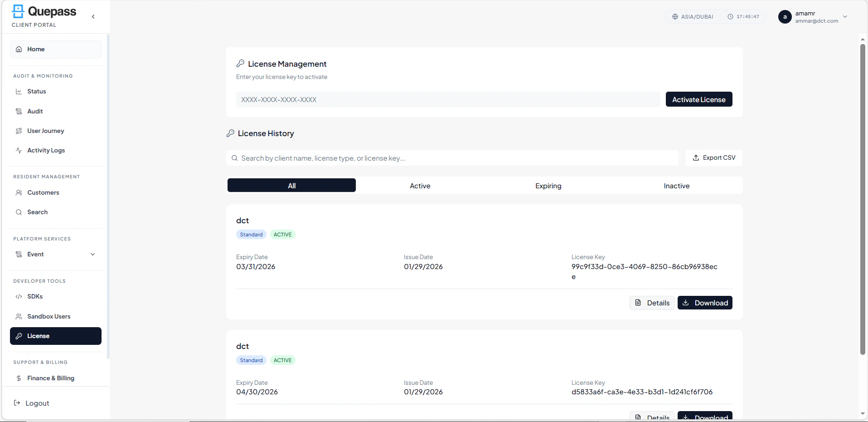The height and width of the screenshot is (422, 868).
Task: Click the globe icon next to ASIA/DUBAI
Action: [x=675, y=17]
